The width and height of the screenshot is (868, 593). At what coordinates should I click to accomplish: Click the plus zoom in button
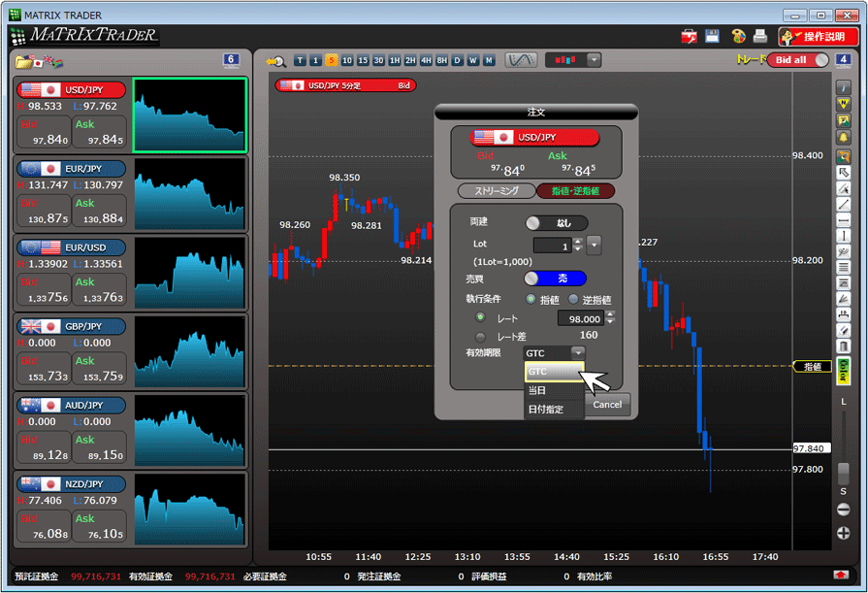click(843, 533)
